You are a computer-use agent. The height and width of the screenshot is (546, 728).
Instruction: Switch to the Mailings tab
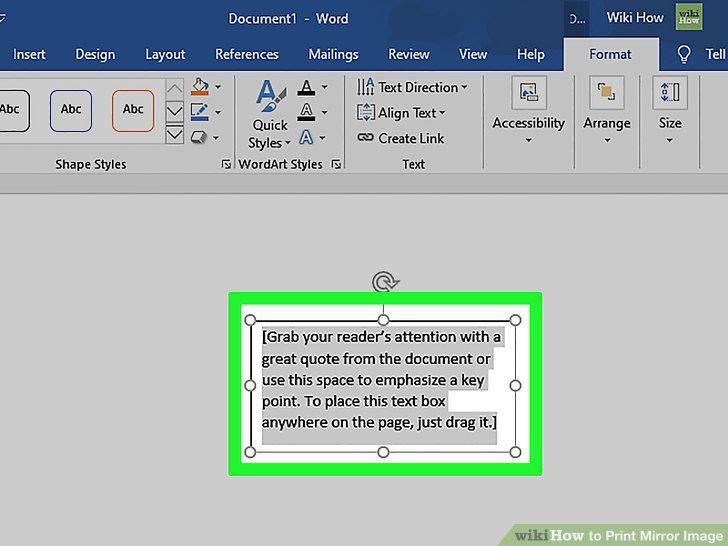[x=333, y=55]
